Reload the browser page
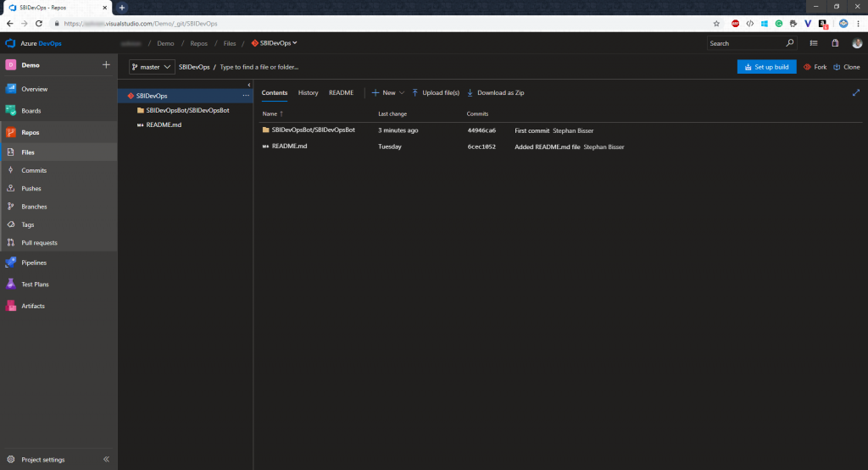 coord(39,24)
